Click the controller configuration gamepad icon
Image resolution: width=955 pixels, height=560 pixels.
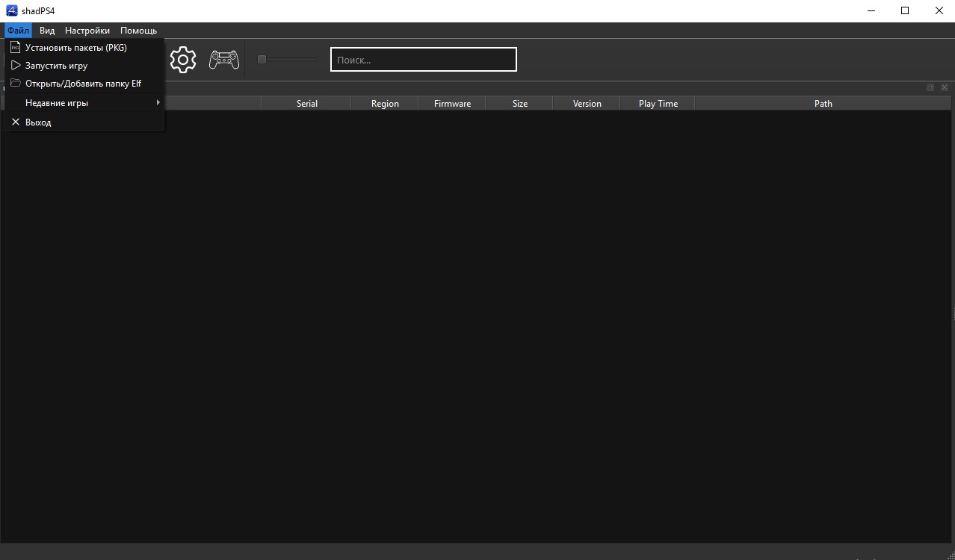click(223, 60)
